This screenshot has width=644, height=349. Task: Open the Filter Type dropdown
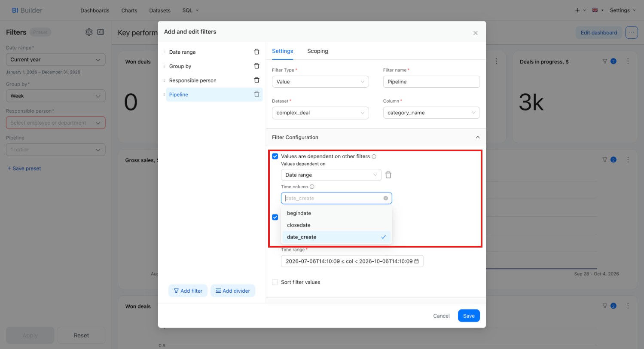(320, 82)
